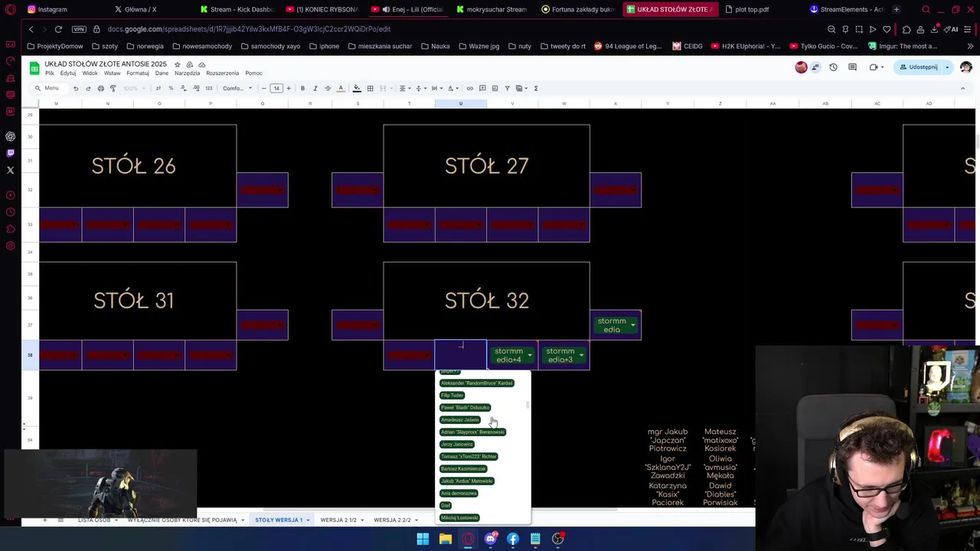Open version history clock icon
The height and width of the screenshot is (551, 980).
(833, 67)
